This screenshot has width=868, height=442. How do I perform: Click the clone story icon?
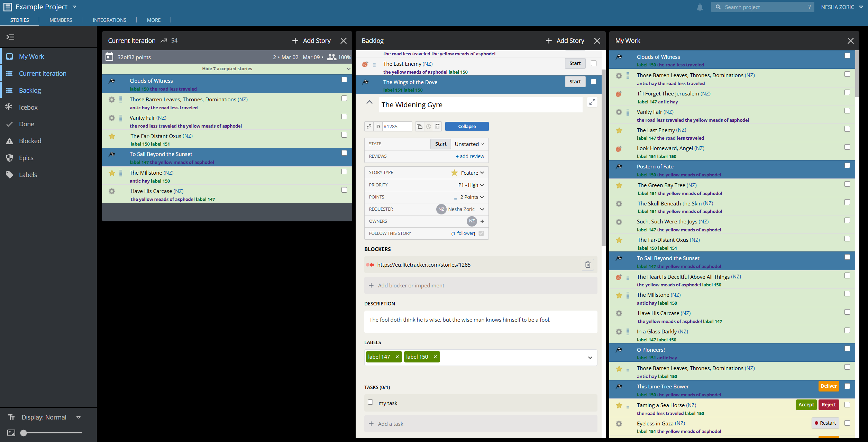(x=420, y=127)
